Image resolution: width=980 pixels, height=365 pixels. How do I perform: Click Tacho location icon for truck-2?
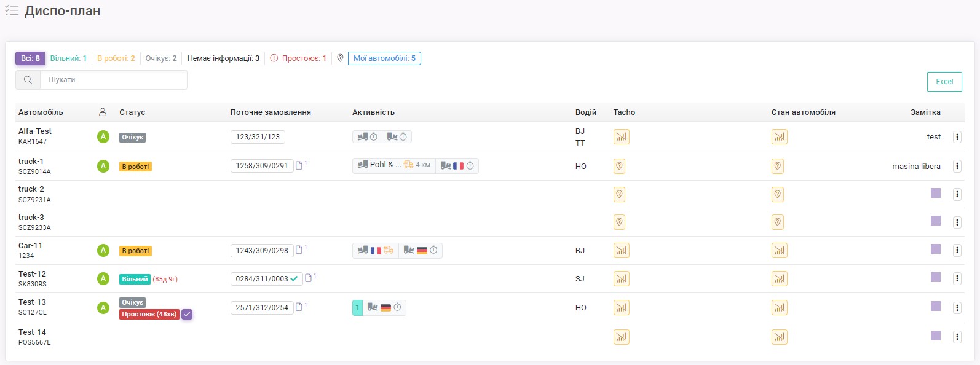coord(619,194)
